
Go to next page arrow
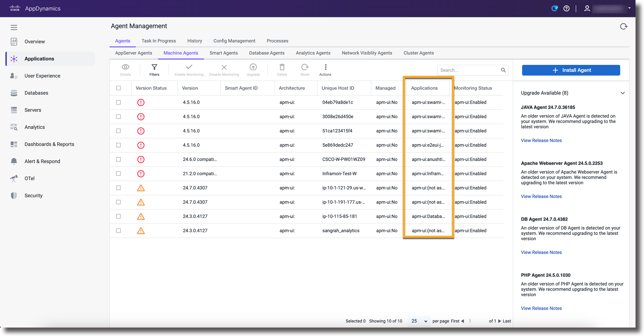point(500,321)
